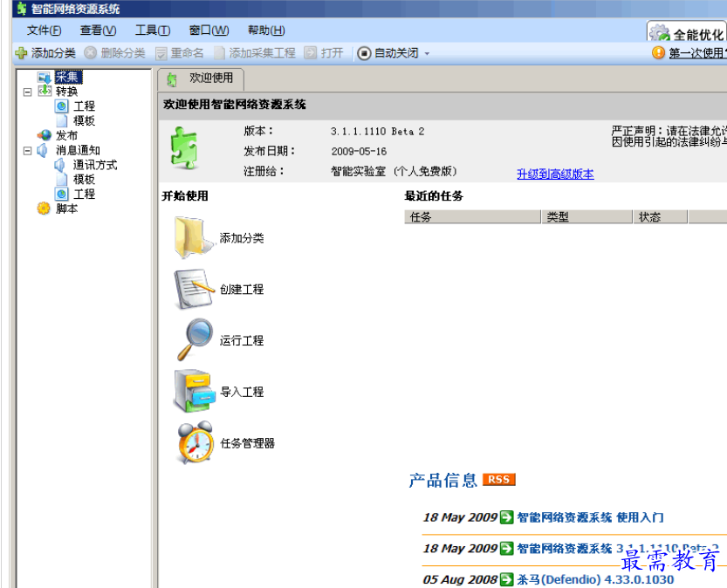Click green arrow icon beside 使用入门 news

coord(507,517)
